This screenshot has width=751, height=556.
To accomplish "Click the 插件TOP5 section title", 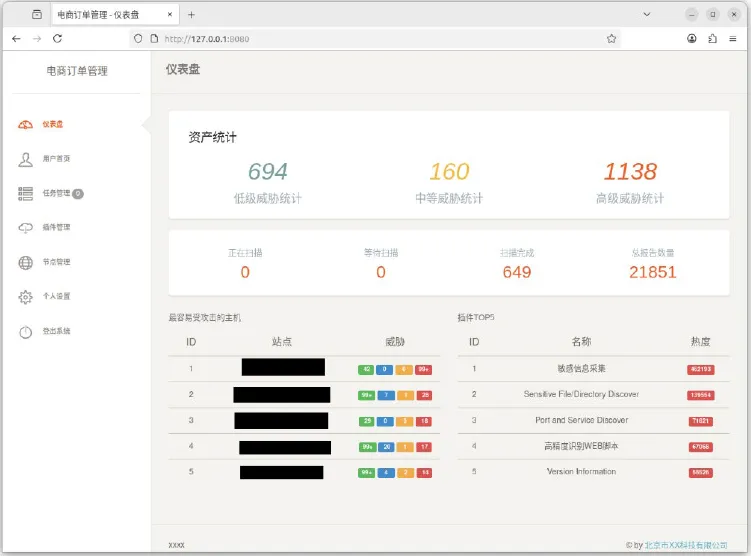I will 476,317.
